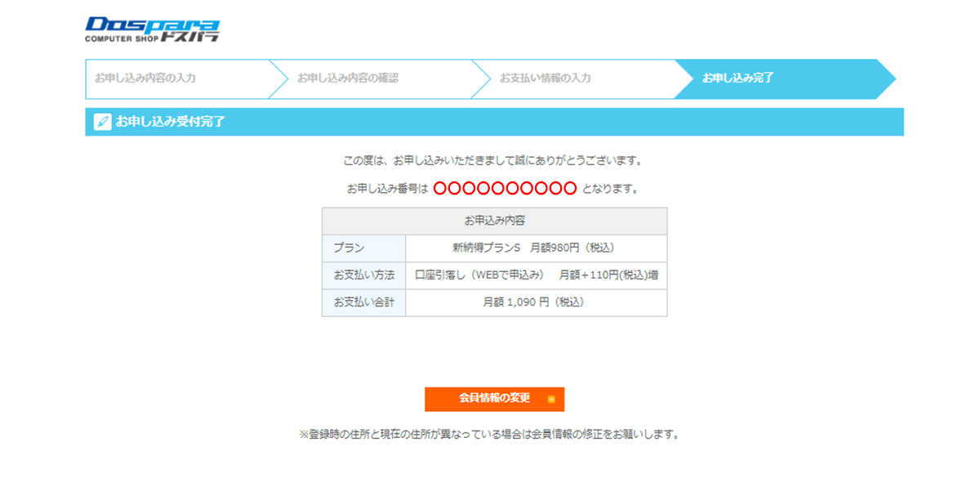
Task: Select the プラン row label
Action: click(x=349, y=248)
